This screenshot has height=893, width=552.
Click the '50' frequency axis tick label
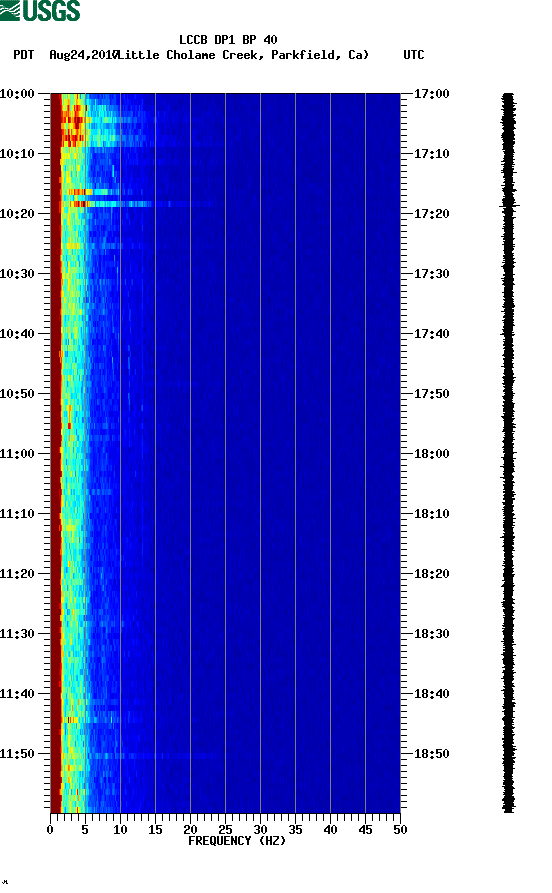[x=400, y=830]
